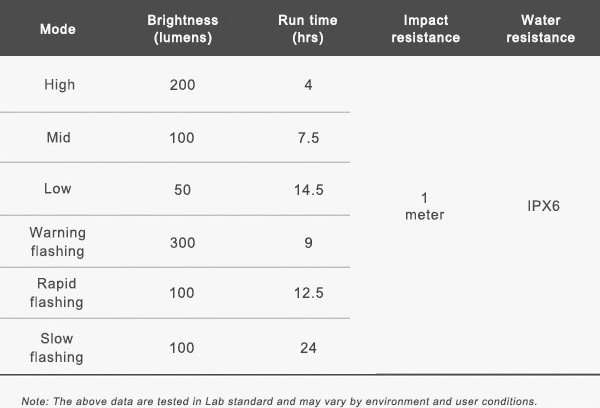Viewport: 600px width, 408px height.
Task: Select the Warning flashing mode cell
Action: point(57,242)
